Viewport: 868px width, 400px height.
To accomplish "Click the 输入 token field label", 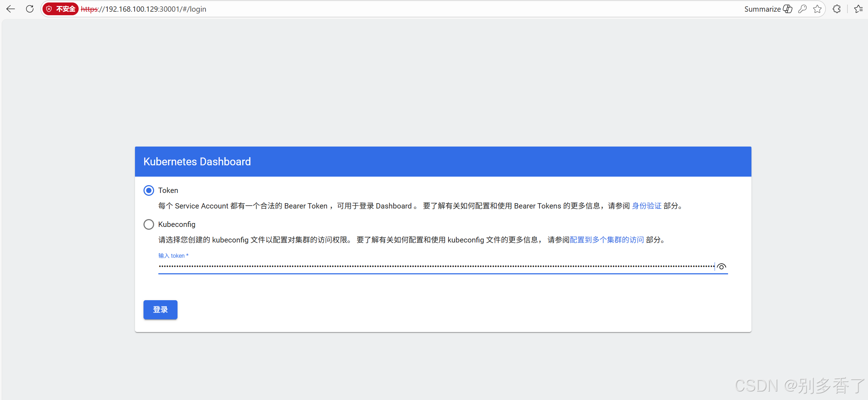I will click(x=173, y=256).
